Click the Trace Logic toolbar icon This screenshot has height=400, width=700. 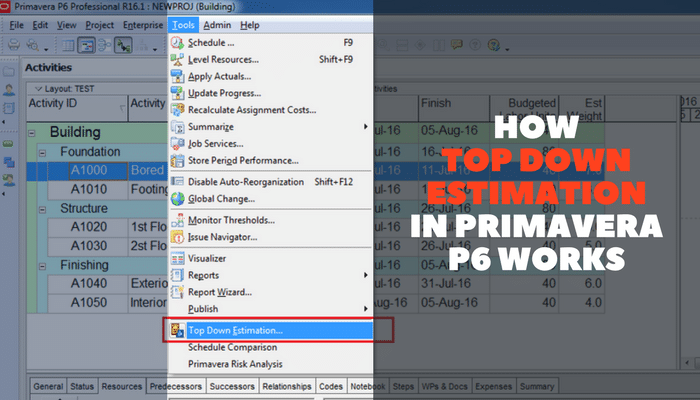coord(123,45)
